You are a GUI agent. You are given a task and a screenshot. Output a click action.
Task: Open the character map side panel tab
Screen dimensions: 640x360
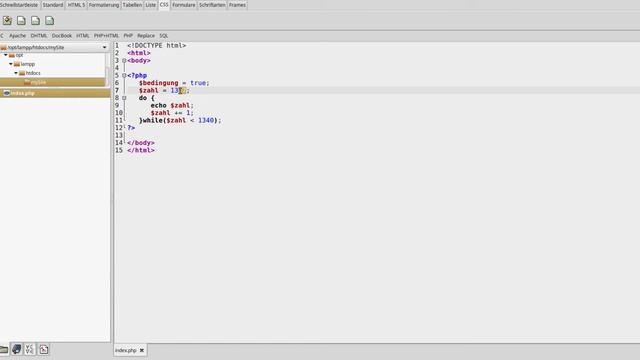[x=30, y=349]
